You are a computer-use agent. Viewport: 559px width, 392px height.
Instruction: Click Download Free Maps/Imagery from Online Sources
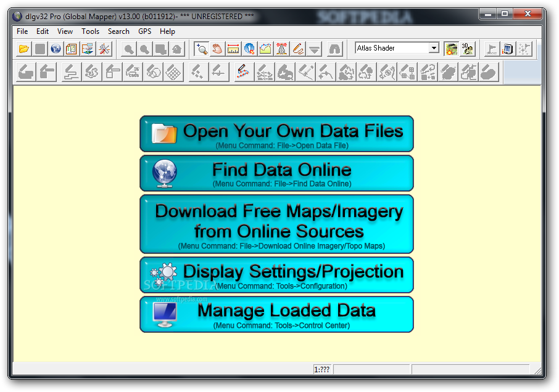(x=276, y=224)
